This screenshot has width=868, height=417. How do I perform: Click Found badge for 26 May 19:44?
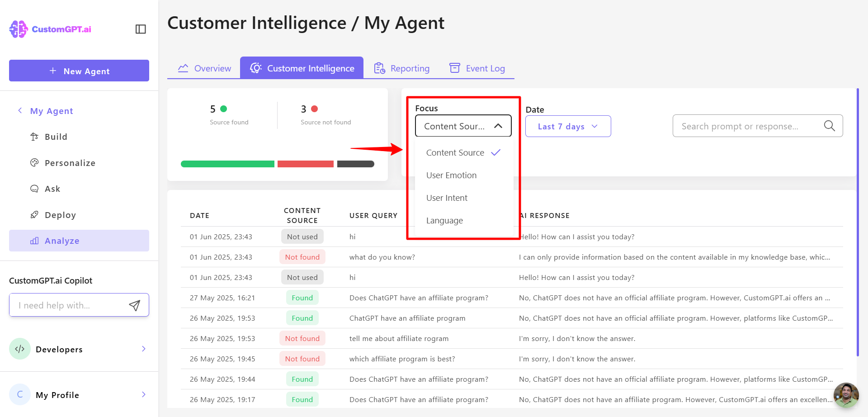[x=302, y=379]
